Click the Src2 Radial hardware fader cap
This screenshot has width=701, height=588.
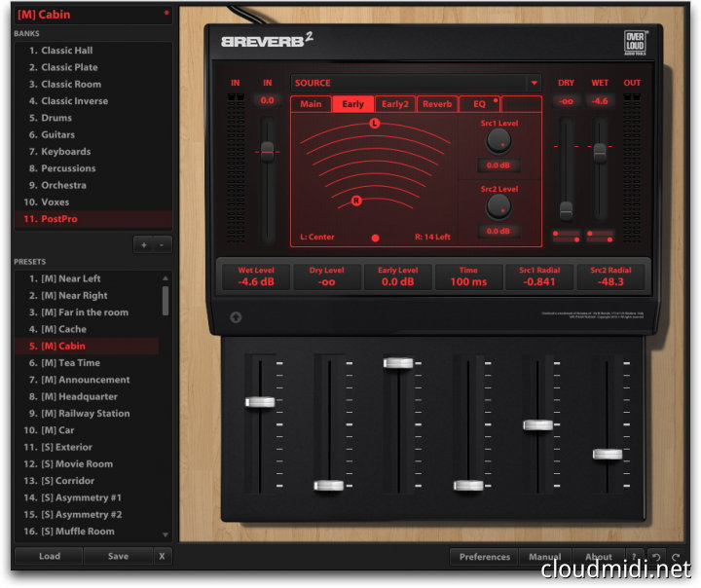[x=608, y=455]
